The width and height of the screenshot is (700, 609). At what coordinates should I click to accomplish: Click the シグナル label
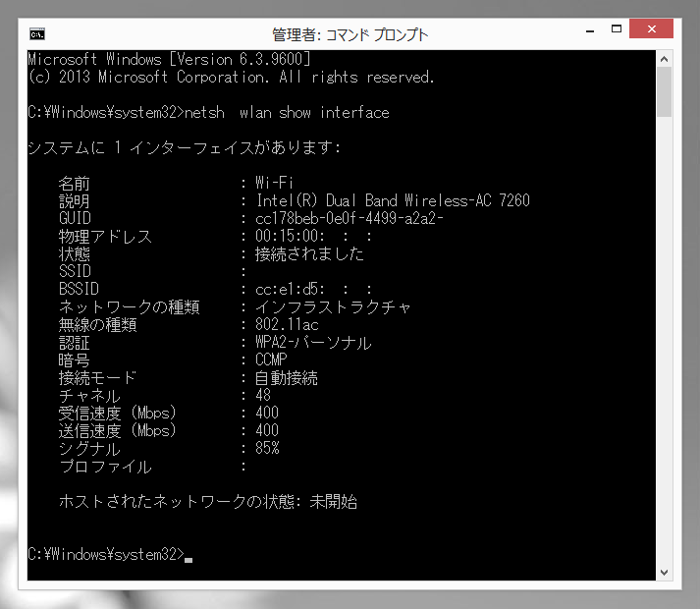(89, 449)
